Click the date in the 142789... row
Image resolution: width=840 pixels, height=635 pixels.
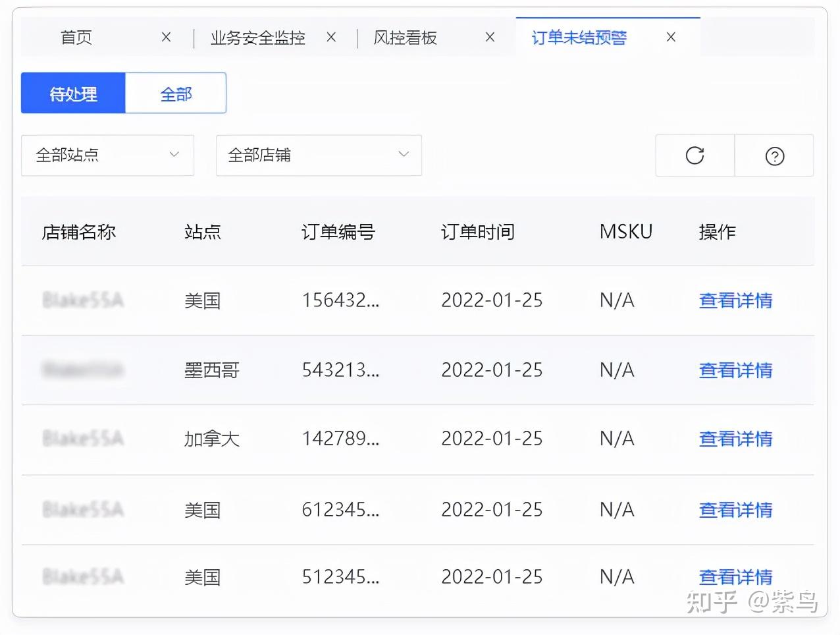coord(492,439)
